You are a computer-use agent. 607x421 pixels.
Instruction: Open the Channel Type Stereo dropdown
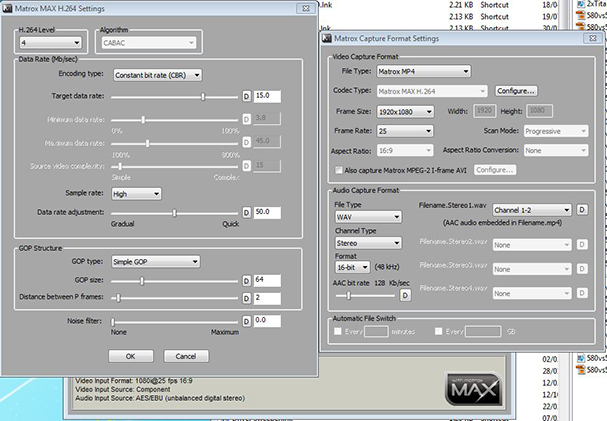pyautogui.click(x=368, y=243)
